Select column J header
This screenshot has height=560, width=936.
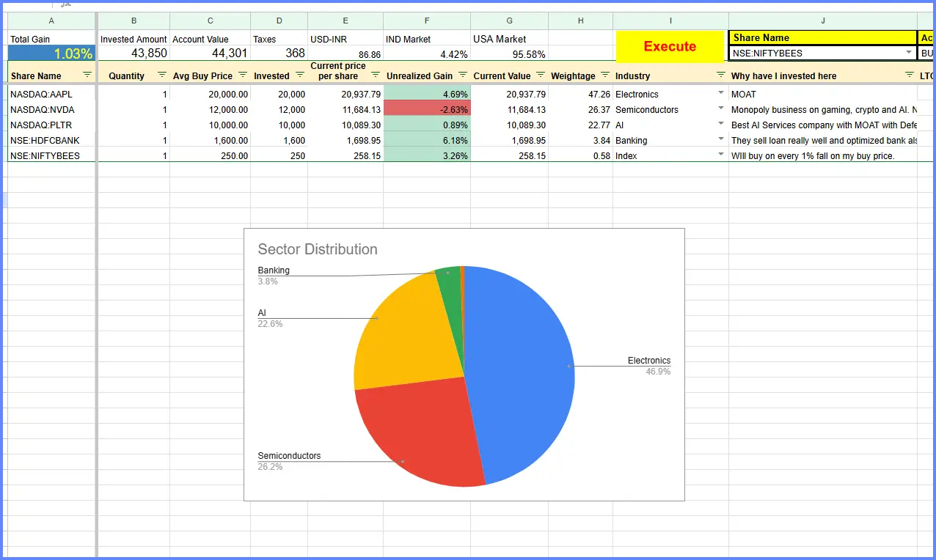click(823, 21)
